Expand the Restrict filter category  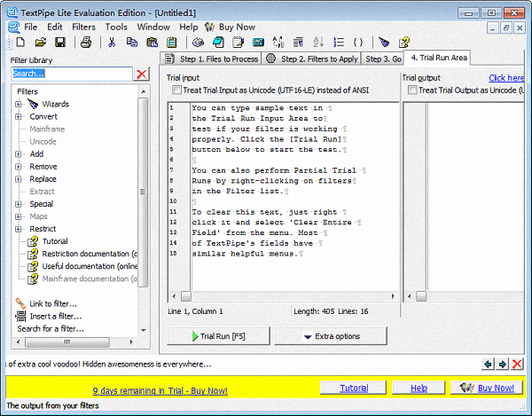point(19,229)
